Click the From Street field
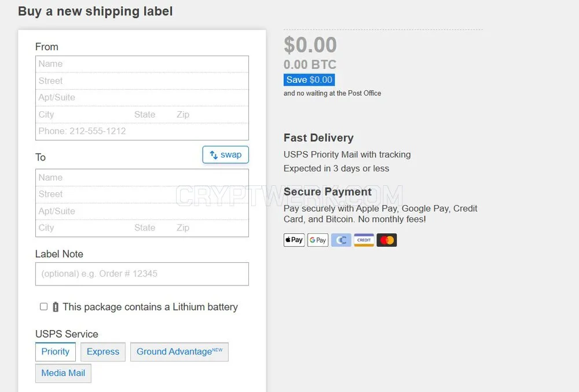 (x=142, y=81)
